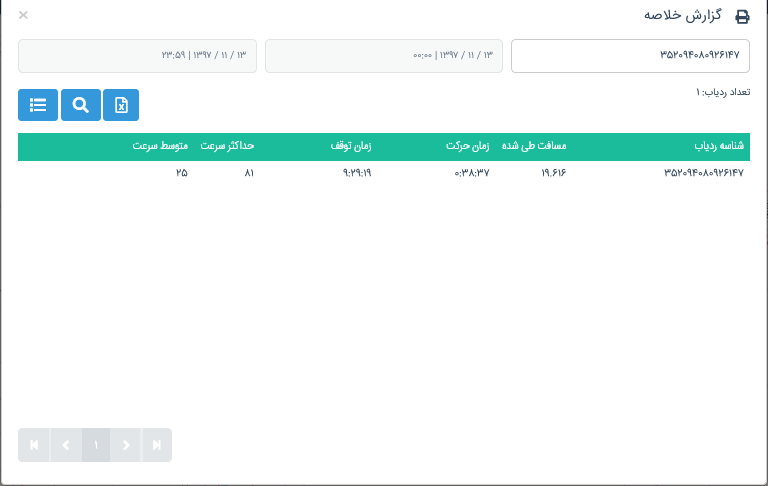The height and width of the screenshot is (486, 768).
Task: Click the زمان حرکت column header
Action: (x=467, y=146)
